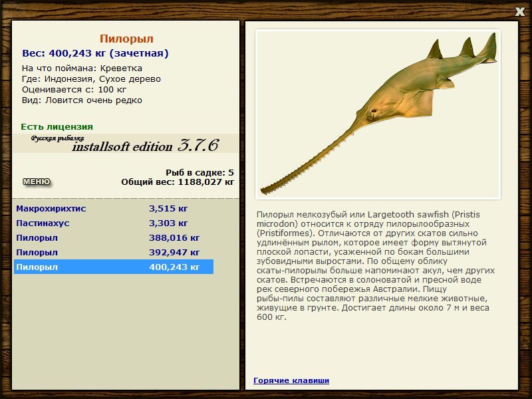Screen dimensions: 532x399
Task: Select the highlighted 400,243 кг Пилорыл row
Action: pyautogui.click(x=114, y=267)
